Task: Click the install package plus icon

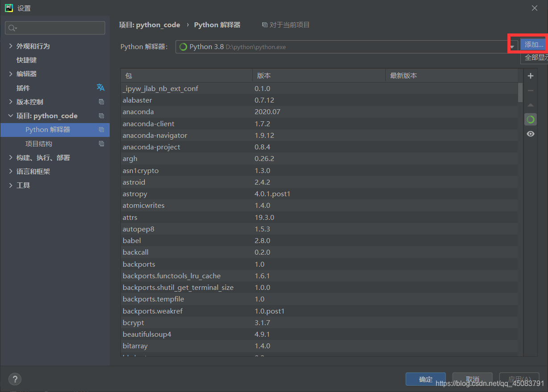Action: tap(530, 76)
